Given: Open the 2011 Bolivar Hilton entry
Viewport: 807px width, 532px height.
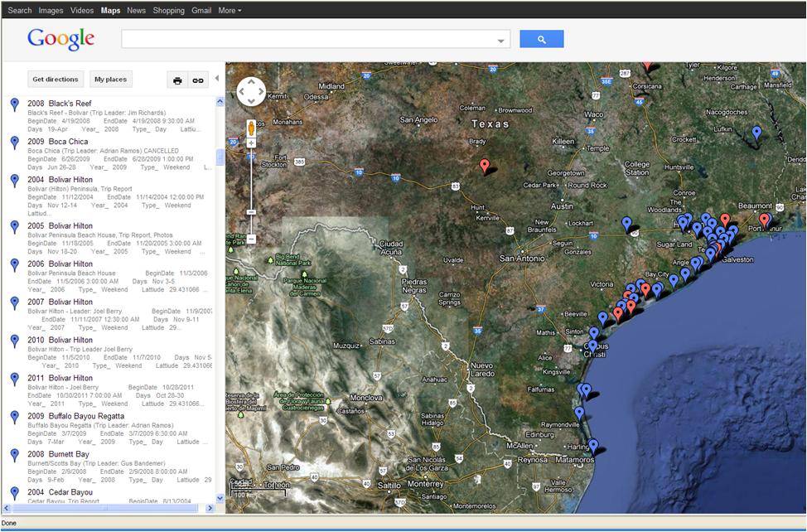Looking at the screenshot, I should 60,378.
